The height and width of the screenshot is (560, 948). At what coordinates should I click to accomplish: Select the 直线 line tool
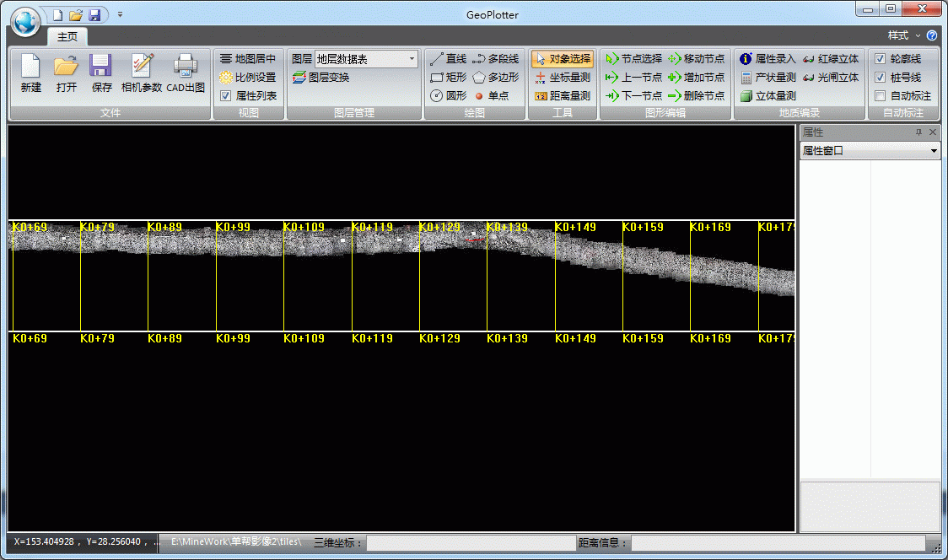(x=448, y=59)
